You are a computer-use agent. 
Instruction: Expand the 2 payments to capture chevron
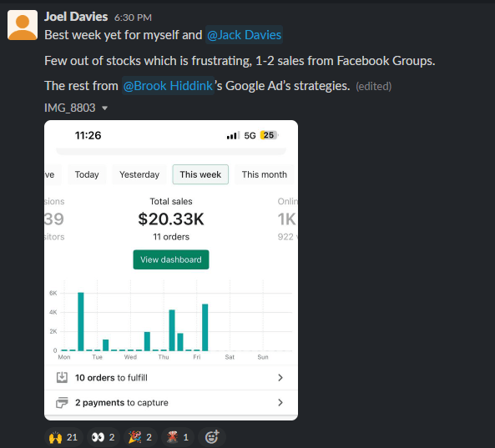[x=280, y=402]
